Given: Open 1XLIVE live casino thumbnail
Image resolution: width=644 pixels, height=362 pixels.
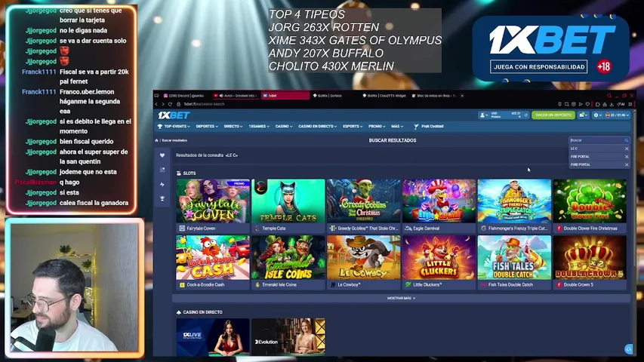Looking at the screenshot, I should pyautogui.click(x=213, y=336).
